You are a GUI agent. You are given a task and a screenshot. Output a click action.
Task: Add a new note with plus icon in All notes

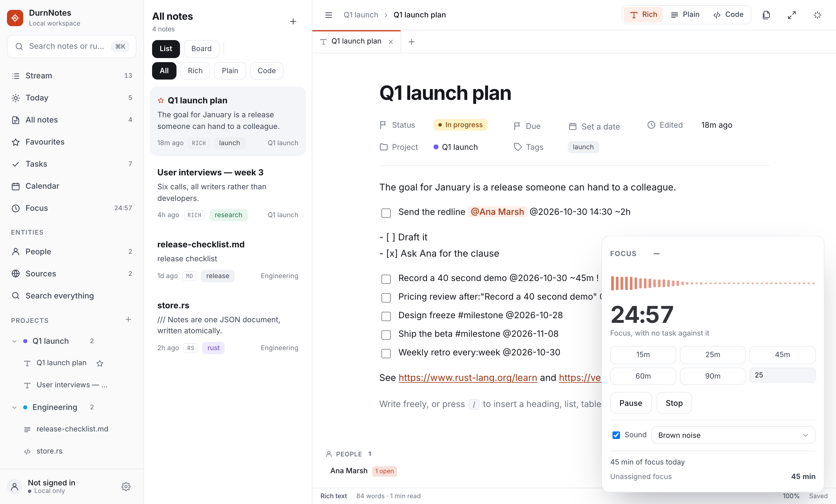tap(293, 22)
